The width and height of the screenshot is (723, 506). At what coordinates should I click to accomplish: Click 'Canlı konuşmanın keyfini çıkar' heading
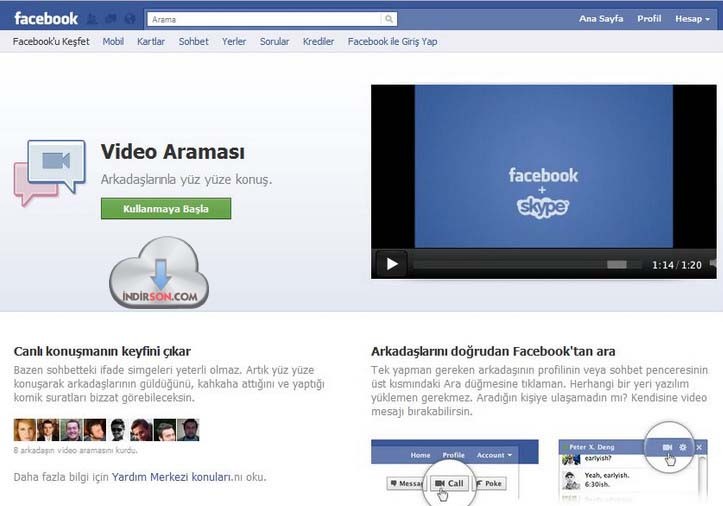[x=102, y=351]
